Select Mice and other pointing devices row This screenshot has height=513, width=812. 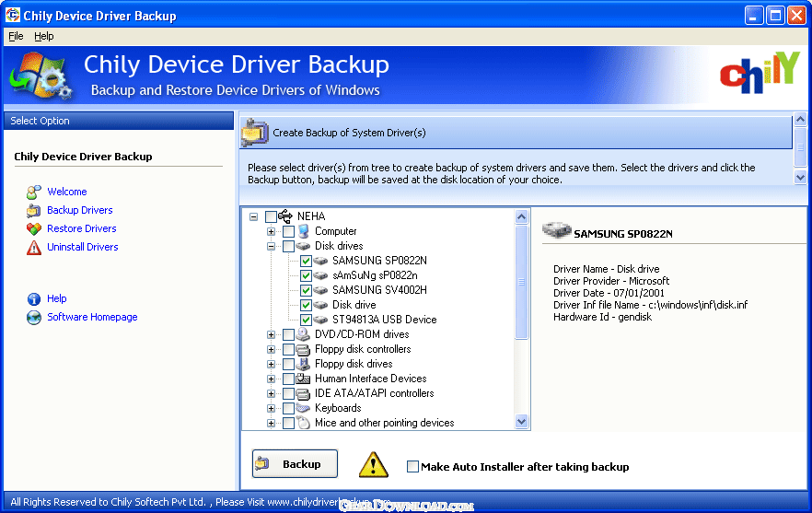click(384, 423)
